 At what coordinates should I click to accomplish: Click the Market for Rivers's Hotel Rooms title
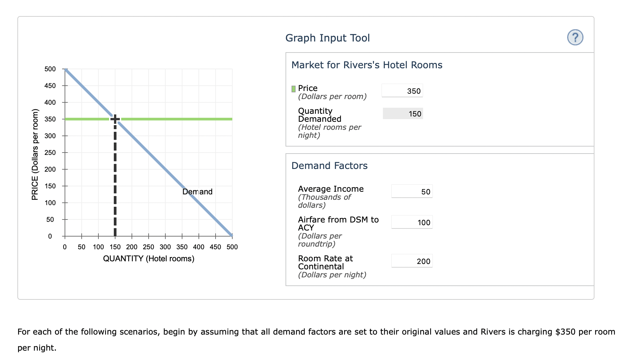point(367,65)
